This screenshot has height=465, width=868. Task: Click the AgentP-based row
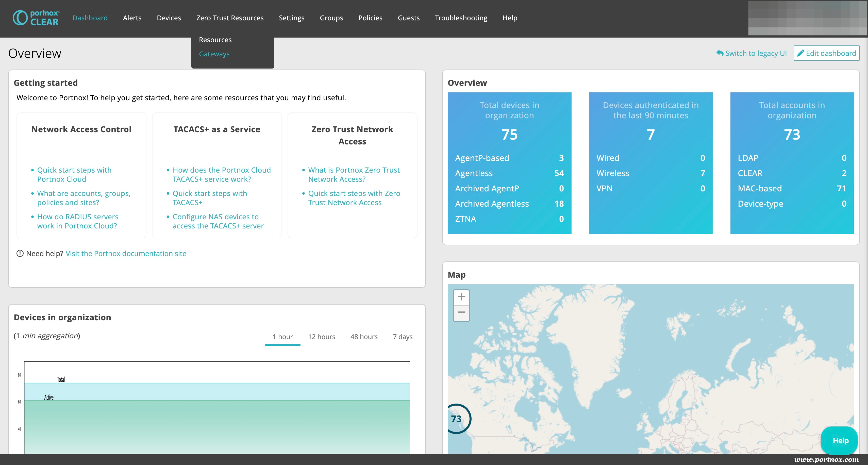(x=509, y=158)
